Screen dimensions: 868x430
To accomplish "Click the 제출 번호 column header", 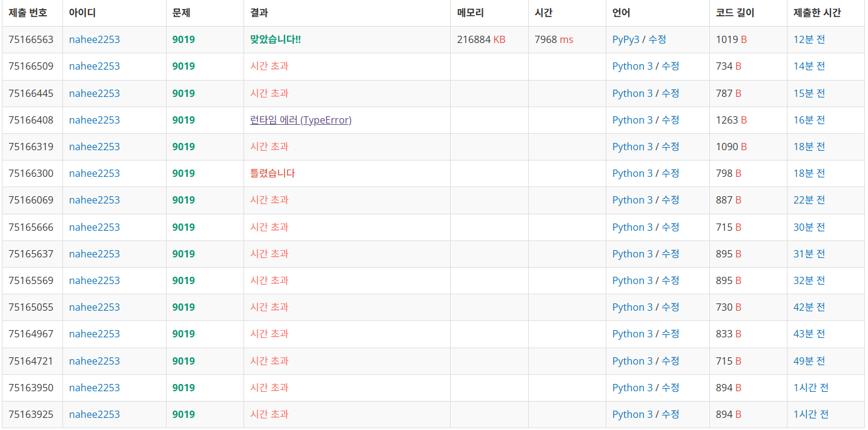I will coord(28,13).
